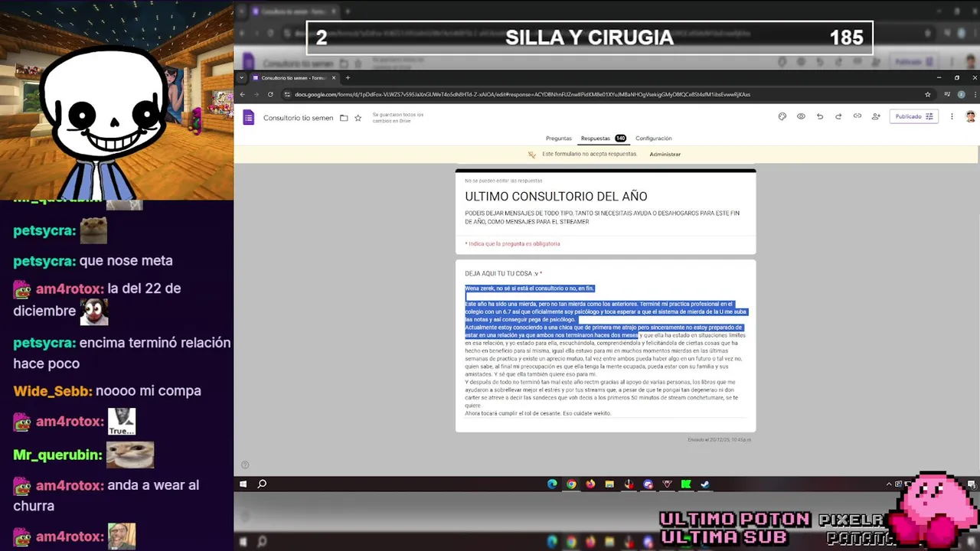Viewport: 980px width, 551px height.
Task: Move form to folder icon
Action: pyautogui.click(x=344, y=118)
